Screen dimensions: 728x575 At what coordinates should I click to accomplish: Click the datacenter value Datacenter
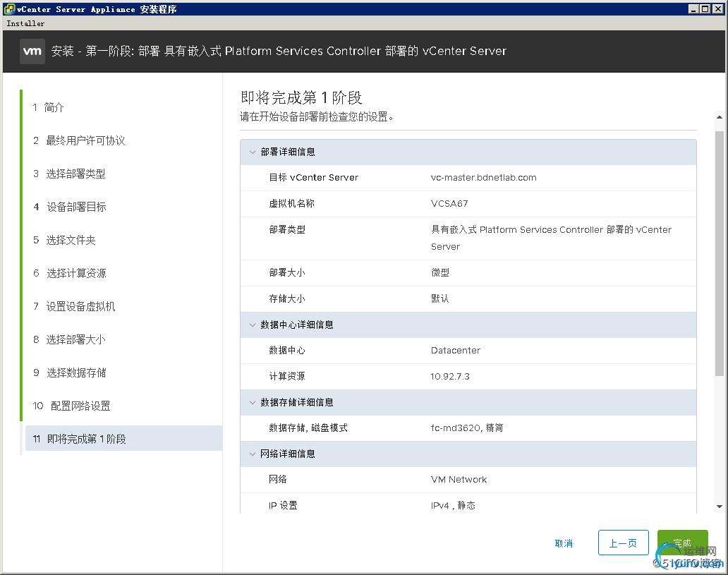[x=456, y=350]
